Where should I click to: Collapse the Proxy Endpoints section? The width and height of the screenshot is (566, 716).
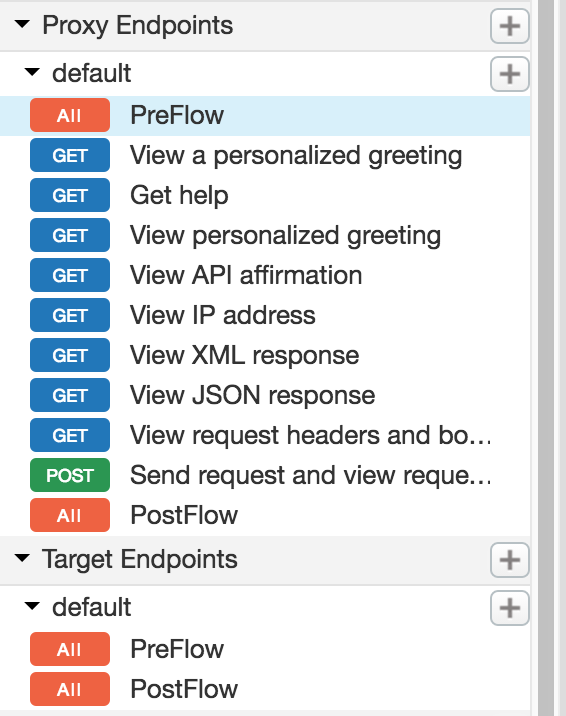(x=22, y=24)
